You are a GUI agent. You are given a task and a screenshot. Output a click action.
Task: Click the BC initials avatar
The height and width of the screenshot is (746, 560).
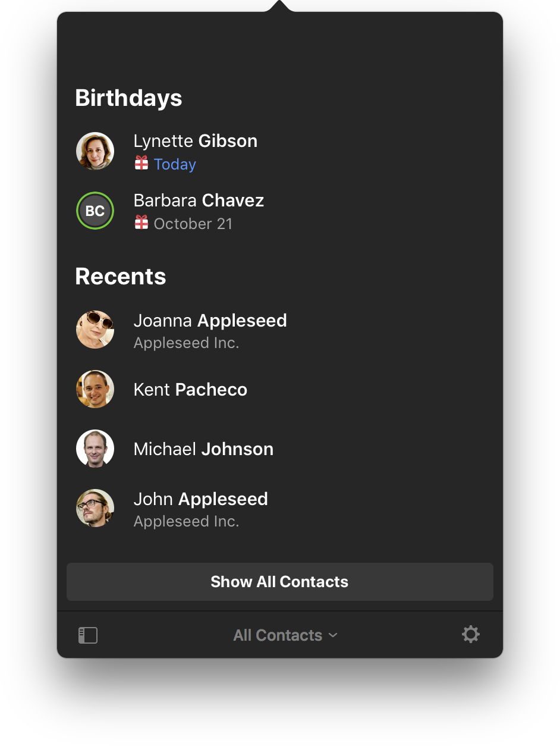point(95,211)
